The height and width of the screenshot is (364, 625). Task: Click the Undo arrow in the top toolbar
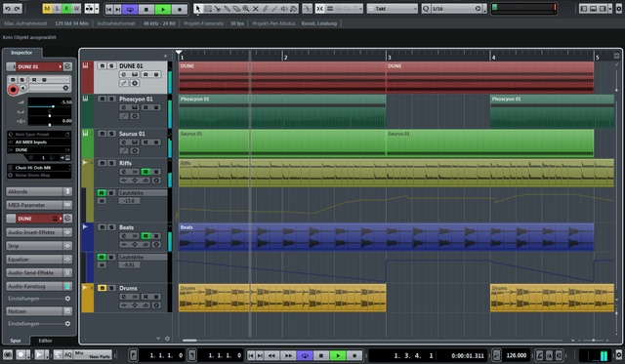[8, 9]
